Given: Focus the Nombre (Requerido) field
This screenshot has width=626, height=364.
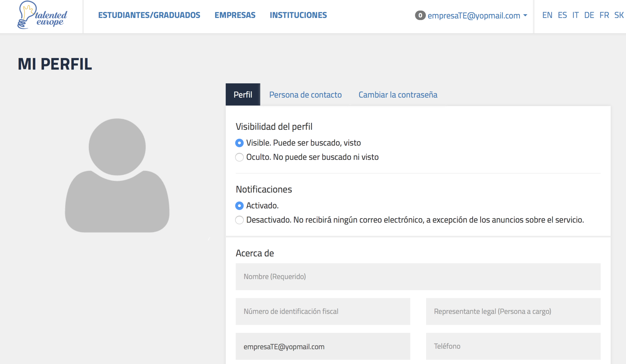Looking at the screenshot, I should [418, 277].
